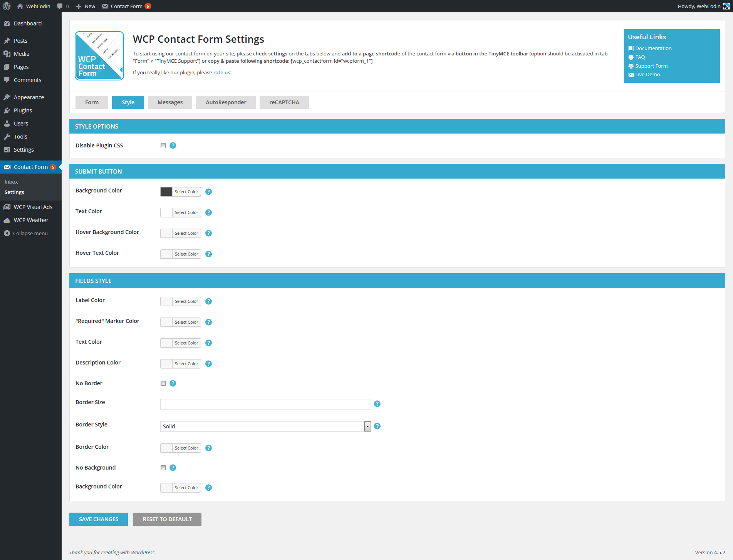The image size is (733, 560).
Task: Click help icon next to Border Style
Action: coord(377,426)
